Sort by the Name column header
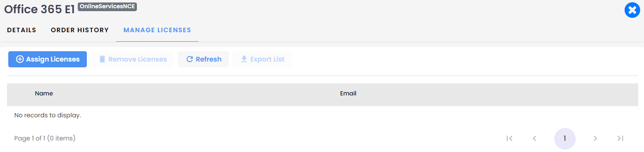 pyautogui.click(x=44, y=93)
